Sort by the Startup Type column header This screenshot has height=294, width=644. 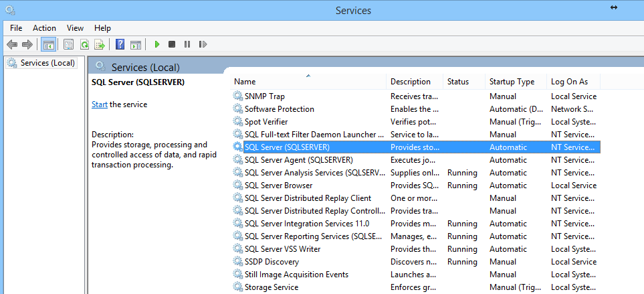point(516,82)
